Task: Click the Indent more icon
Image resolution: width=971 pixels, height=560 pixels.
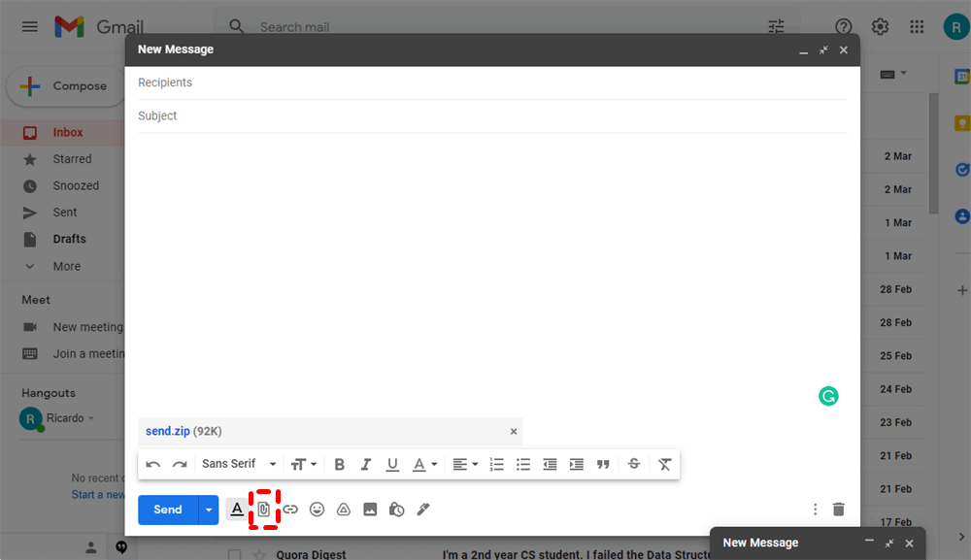Action: click(x=577, y=464)
